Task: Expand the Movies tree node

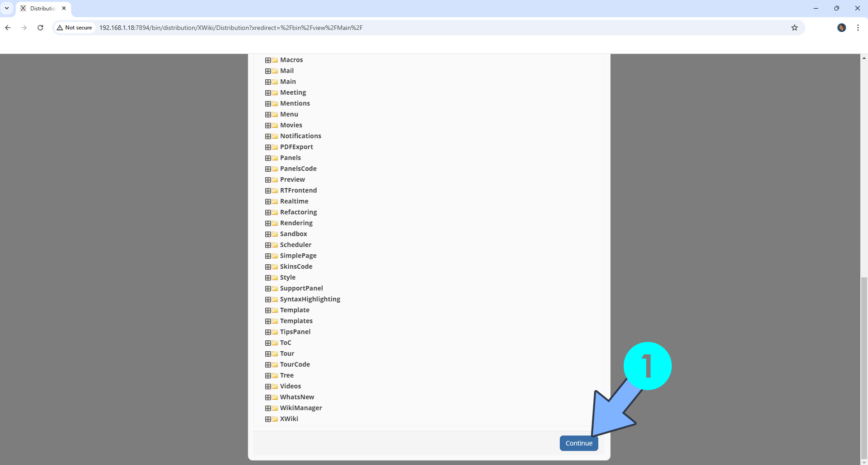Action: point(268,126)
